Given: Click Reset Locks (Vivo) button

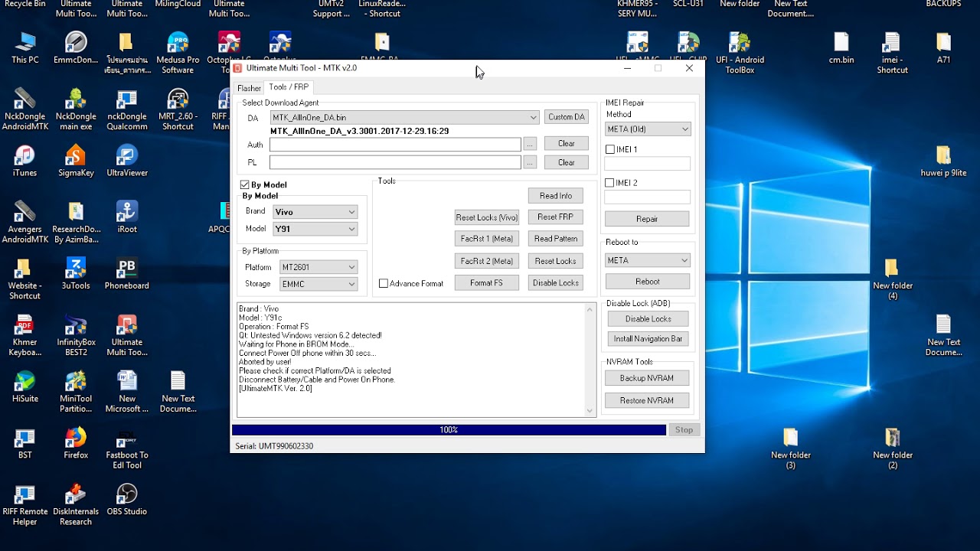Looking at the screenshot, I should 487,217.
